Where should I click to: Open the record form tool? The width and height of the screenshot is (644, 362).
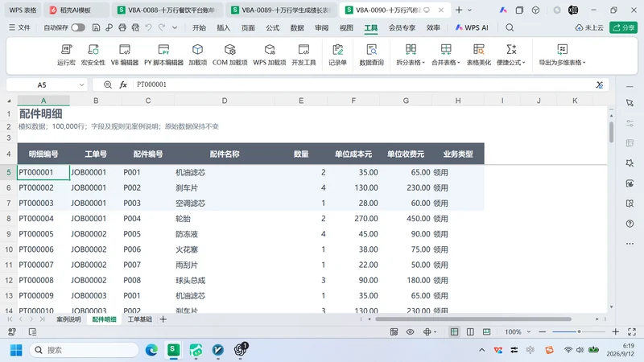[x=337, y=55]
